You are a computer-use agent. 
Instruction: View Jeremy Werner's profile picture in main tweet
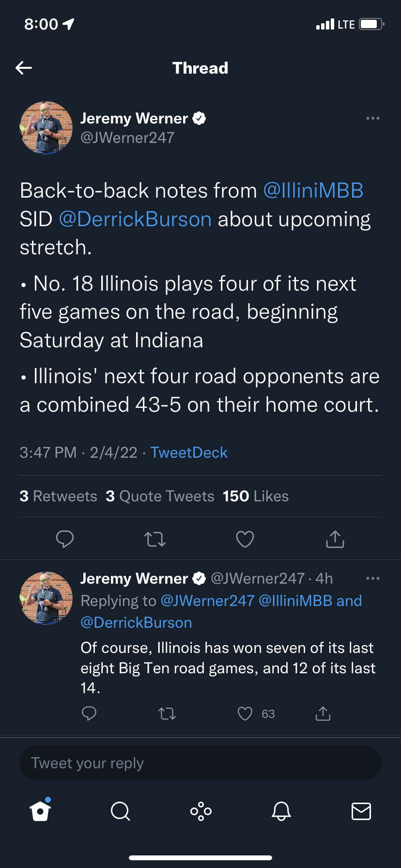point(46,128)
